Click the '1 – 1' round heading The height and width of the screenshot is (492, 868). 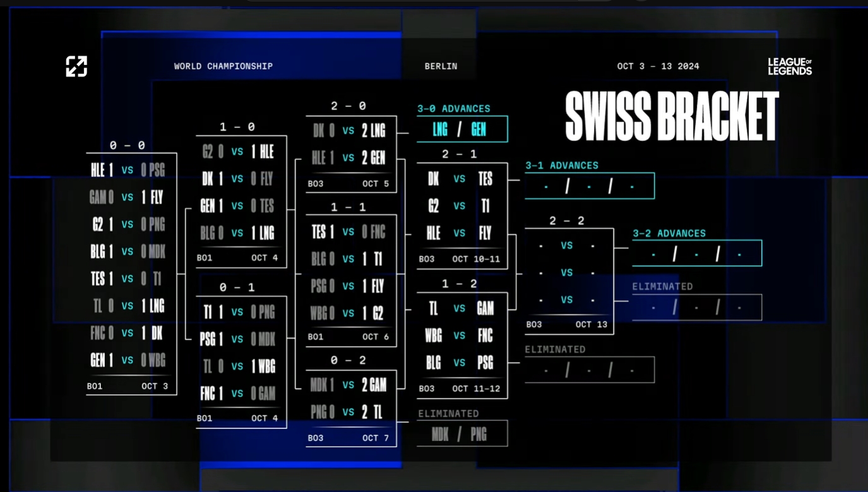tap(348, 207)
